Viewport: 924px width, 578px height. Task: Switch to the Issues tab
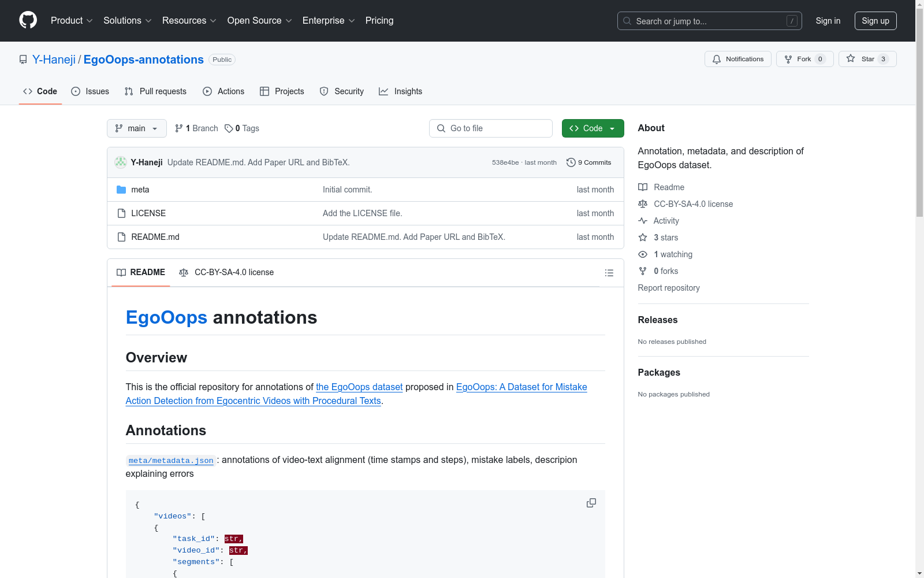(90, 91)
